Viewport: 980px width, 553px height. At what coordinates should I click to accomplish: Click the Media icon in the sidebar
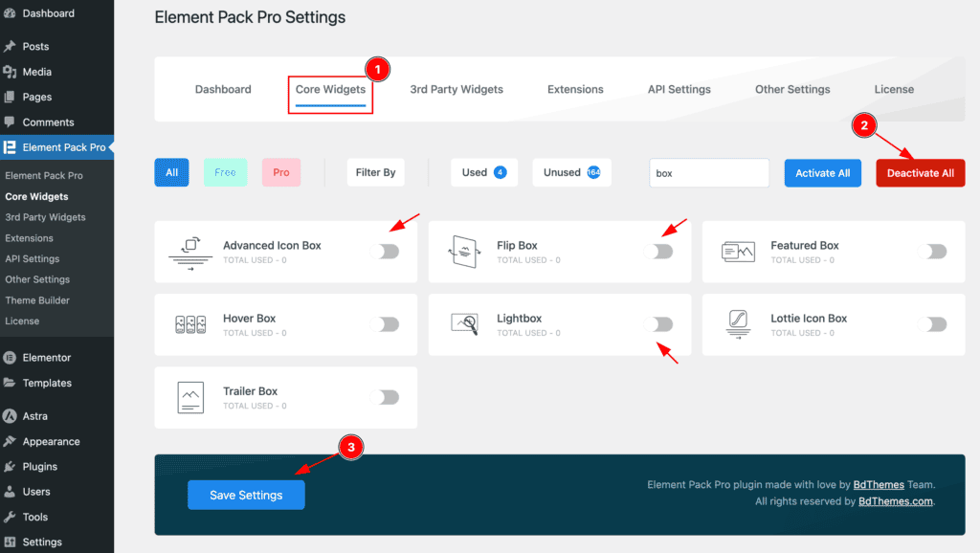pyautogui.click(x=10, y=72)
